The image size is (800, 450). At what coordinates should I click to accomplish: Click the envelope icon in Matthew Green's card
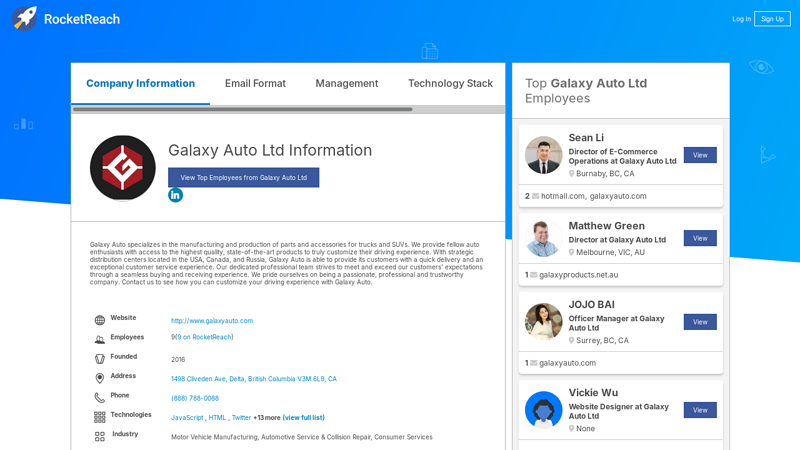pos(534,275)
